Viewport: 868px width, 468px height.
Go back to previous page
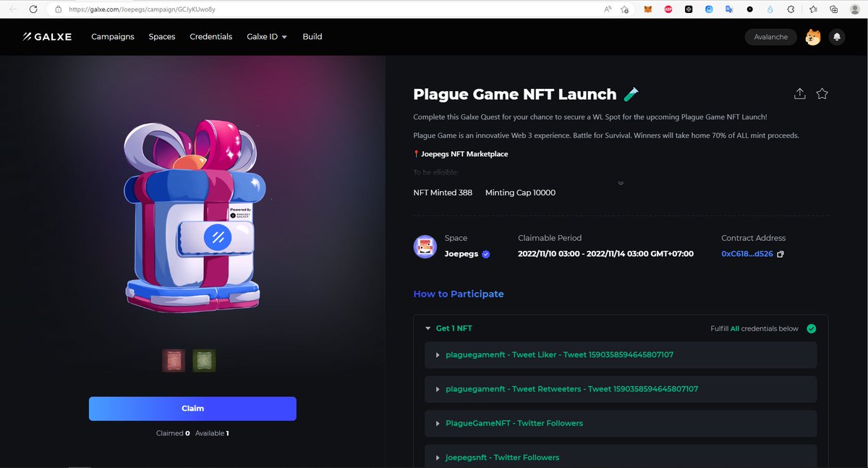[x=12, y=9]
